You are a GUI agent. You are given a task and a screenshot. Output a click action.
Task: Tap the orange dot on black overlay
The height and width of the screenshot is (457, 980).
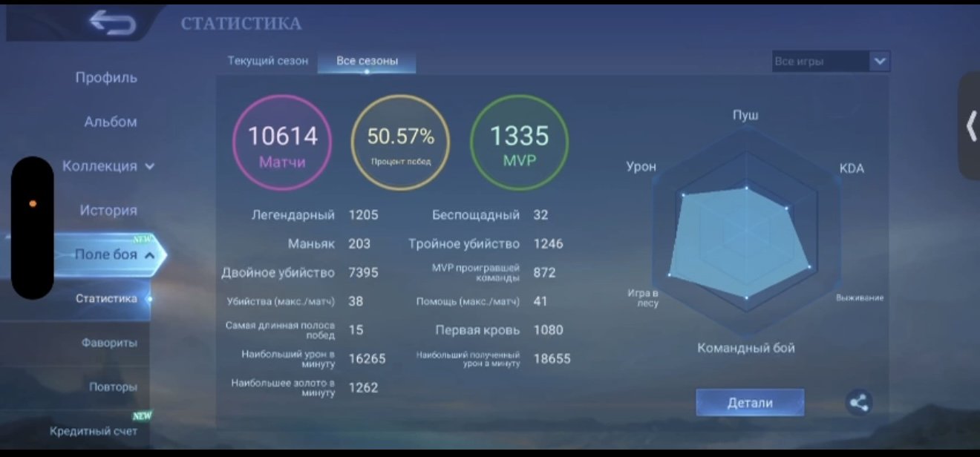[x=33, y=203]
